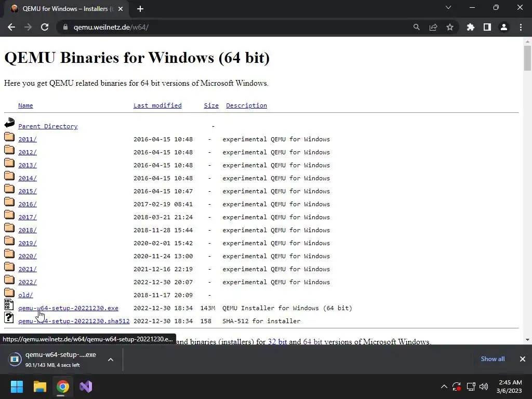This screenshot has height=399, width=532.
Task: Open the network tray icon
Action: click(471, 387)
